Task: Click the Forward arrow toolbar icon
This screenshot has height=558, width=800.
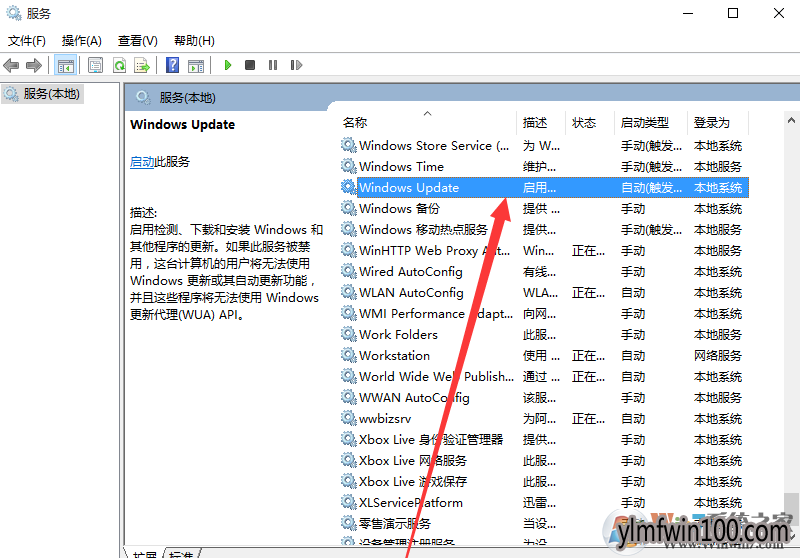Action: [34, 65]
